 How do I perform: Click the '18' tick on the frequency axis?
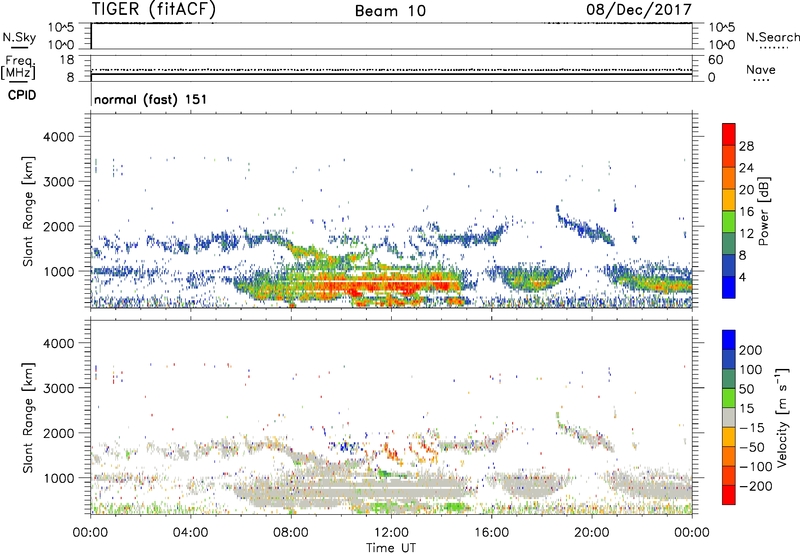click(67, 60)
